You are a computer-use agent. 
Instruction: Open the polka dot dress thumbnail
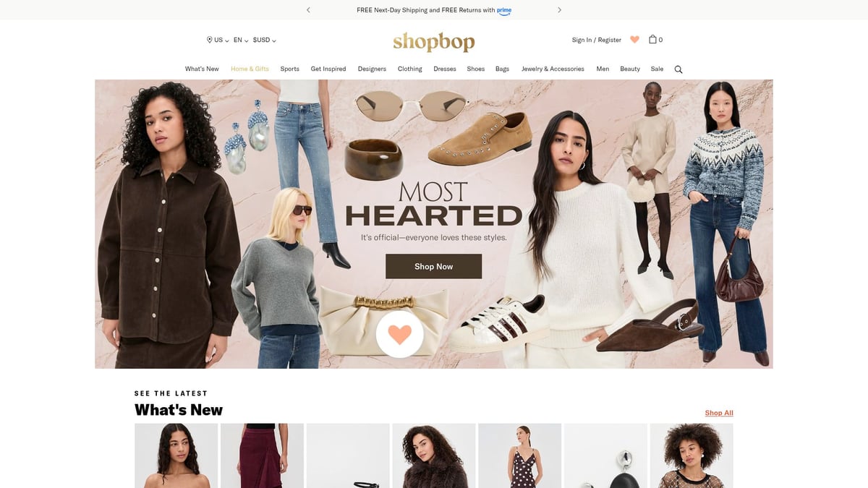point(519,455)
